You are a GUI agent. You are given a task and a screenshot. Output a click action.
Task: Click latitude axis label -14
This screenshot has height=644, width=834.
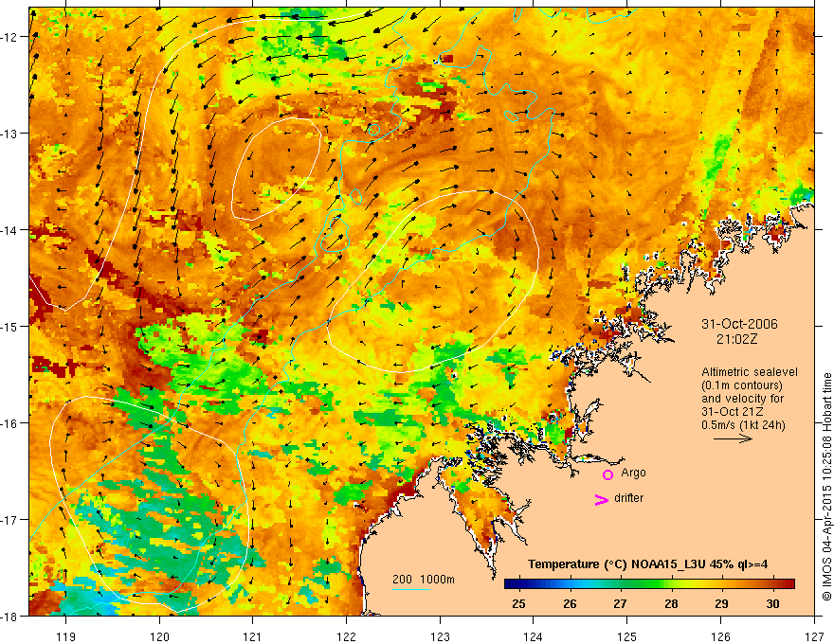(9, 229)
